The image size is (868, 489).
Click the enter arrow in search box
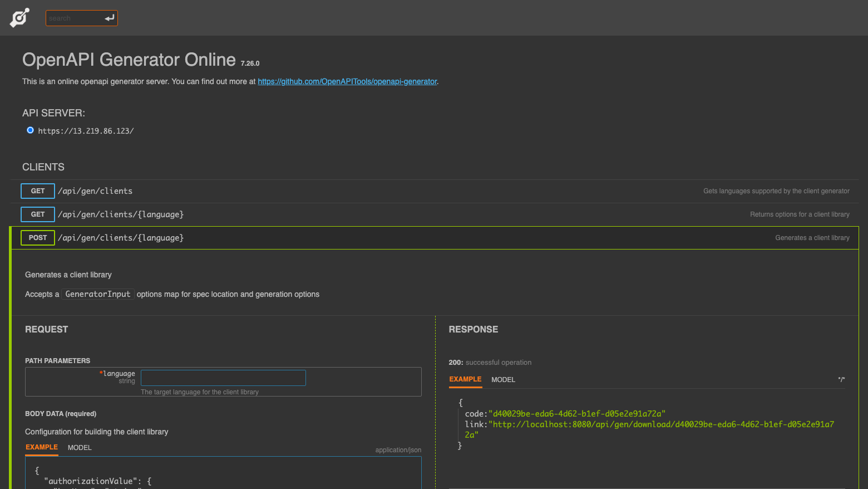(110, 18)
